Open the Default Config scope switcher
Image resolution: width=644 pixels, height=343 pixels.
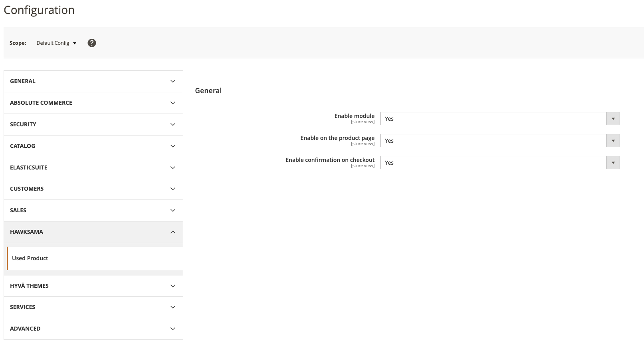tap(56, 43)
